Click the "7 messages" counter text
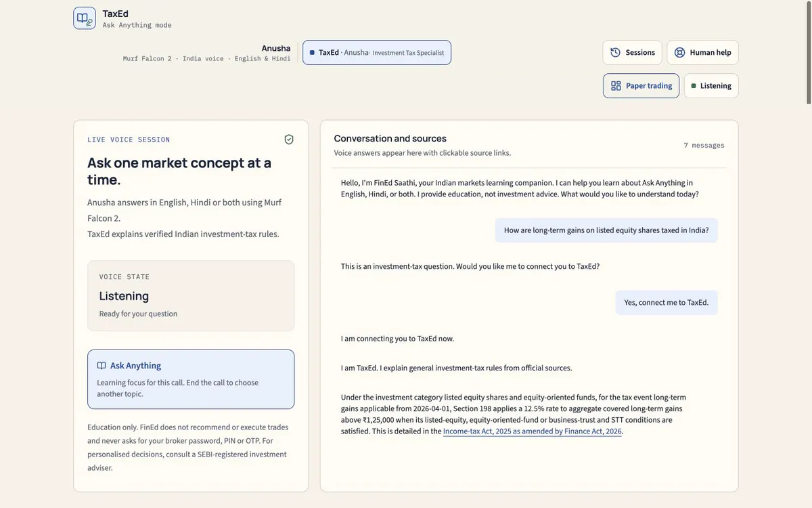 pyautogui.click(x=704, y=146)
